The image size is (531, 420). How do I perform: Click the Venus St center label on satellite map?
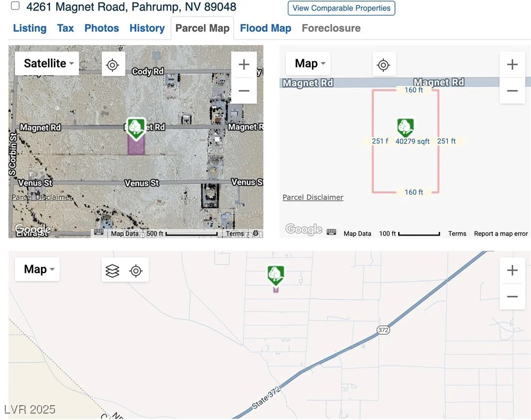[x=142, y=183]
